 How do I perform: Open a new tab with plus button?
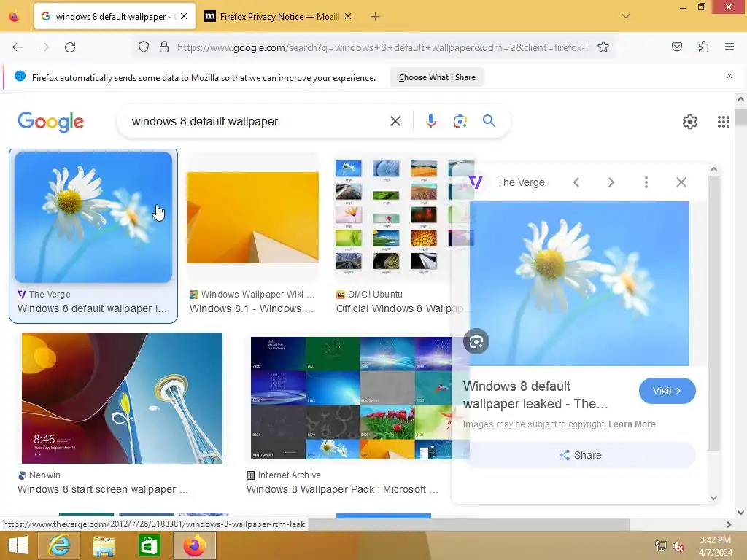tap(375, 17)
